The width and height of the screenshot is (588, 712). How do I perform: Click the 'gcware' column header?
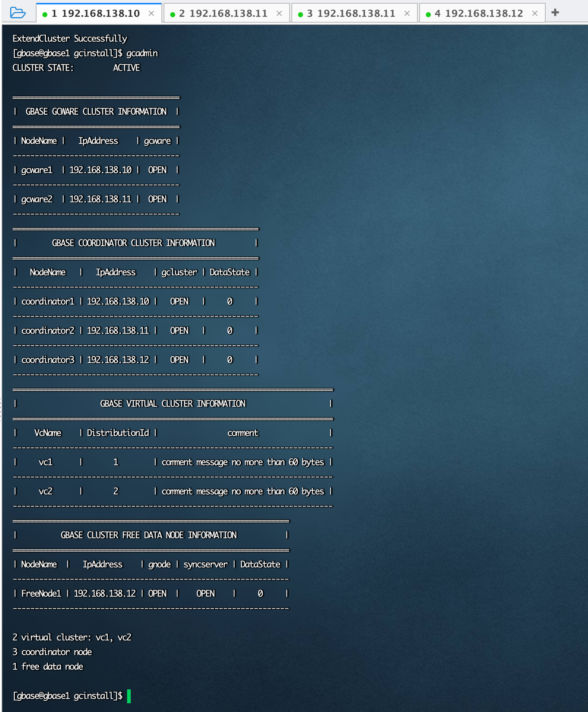157,141
